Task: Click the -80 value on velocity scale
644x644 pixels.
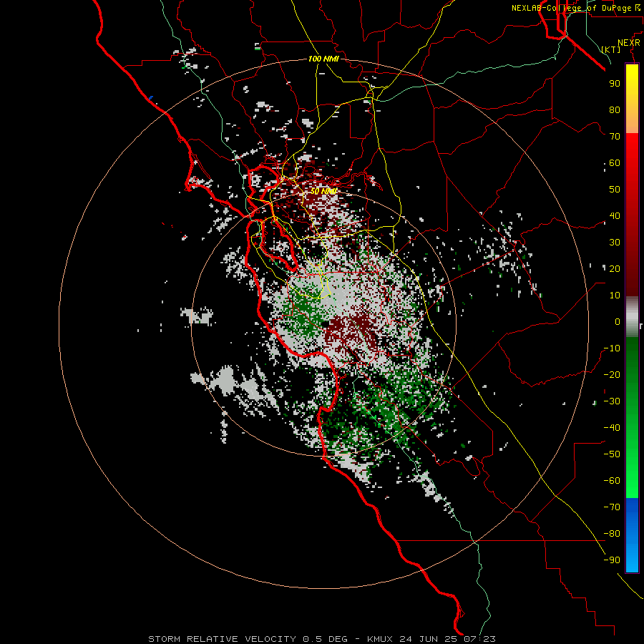Action: click(x=612, y=534)
